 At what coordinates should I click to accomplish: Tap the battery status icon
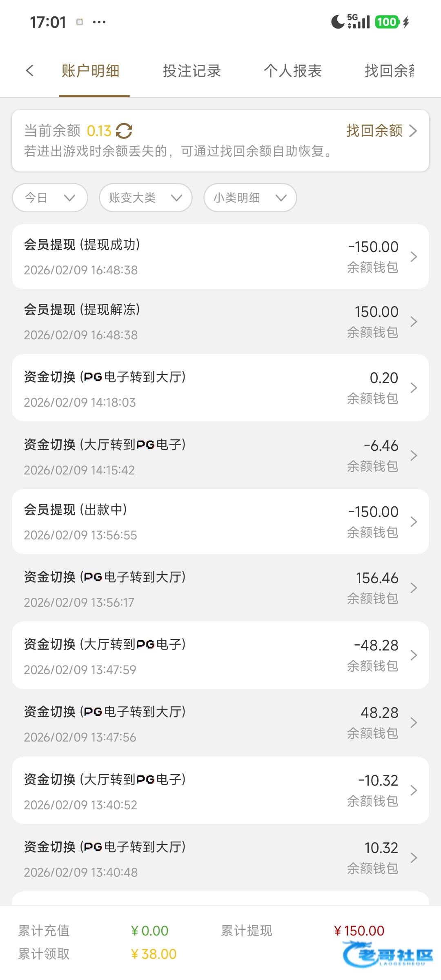pos(387,22)
